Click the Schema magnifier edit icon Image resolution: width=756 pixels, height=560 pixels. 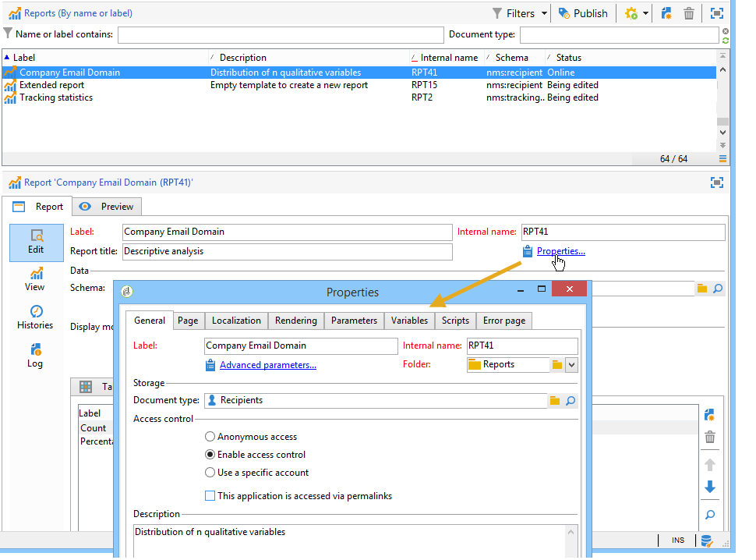tap(718, 289)
